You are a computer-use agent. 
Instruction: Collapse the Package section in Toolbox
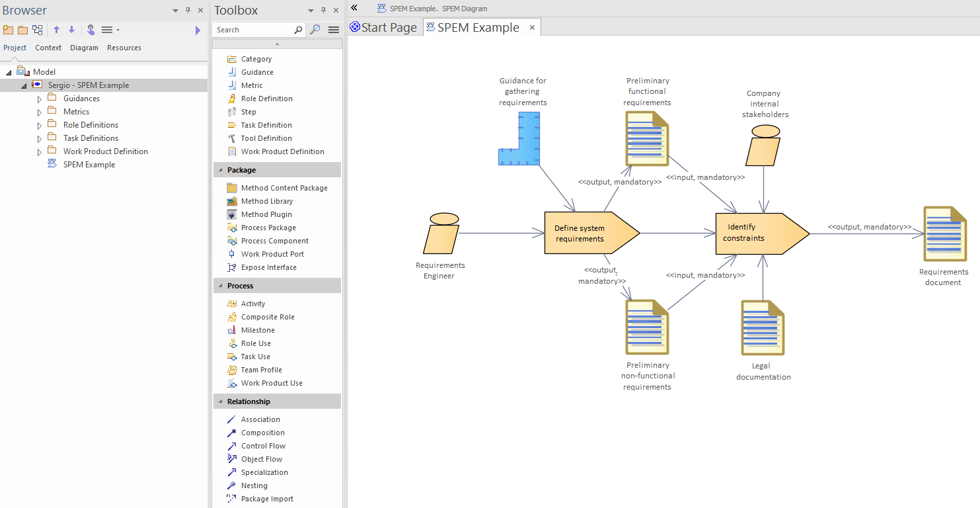point(220,169)
